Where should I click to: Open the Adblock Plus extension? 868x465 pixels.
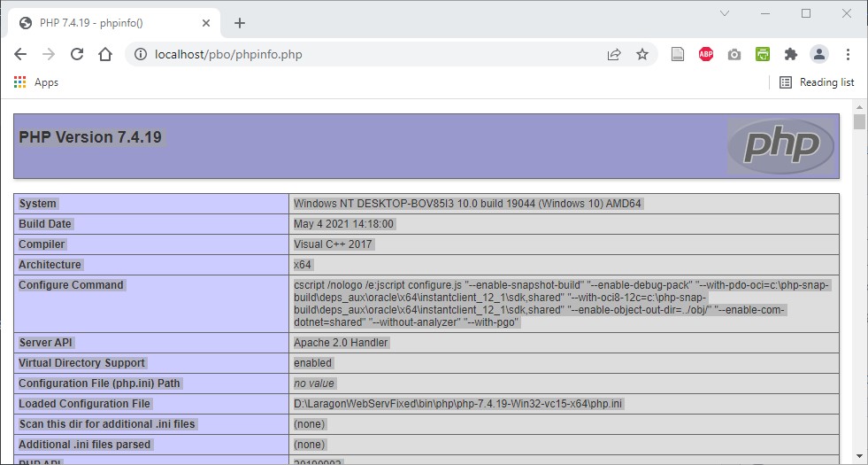[706, 54]
